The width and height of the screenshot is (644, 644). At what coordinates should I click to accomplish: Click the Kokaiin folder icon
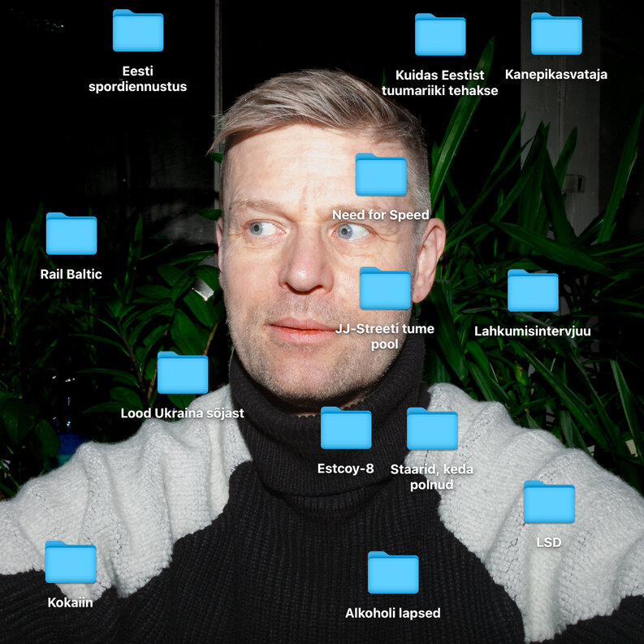[70, 562]
